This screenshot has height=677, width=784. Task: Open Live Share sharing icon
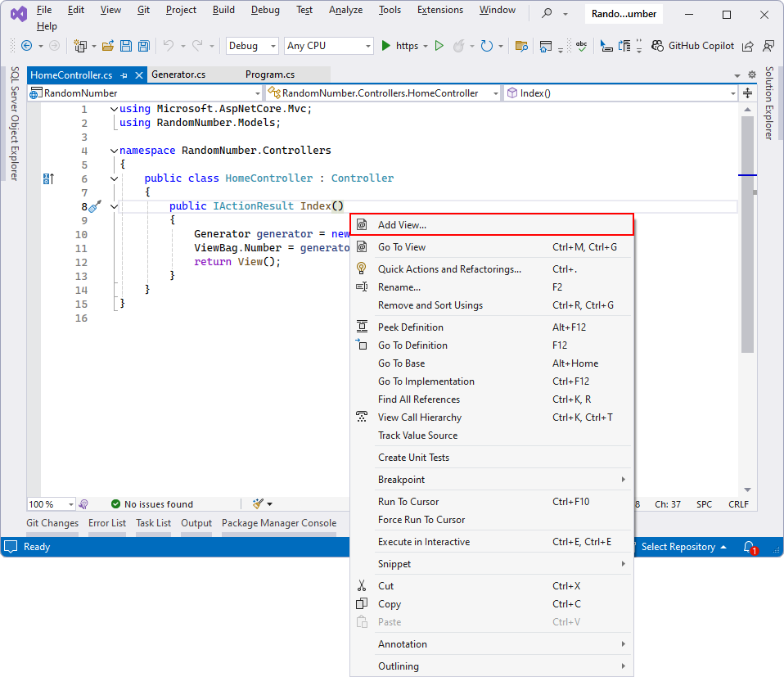tap(746, 46)
